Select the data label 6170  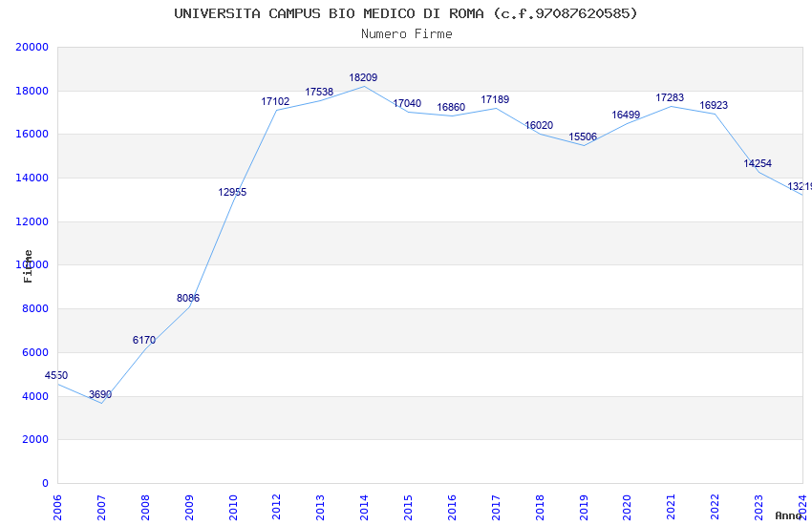pos(144,341)
